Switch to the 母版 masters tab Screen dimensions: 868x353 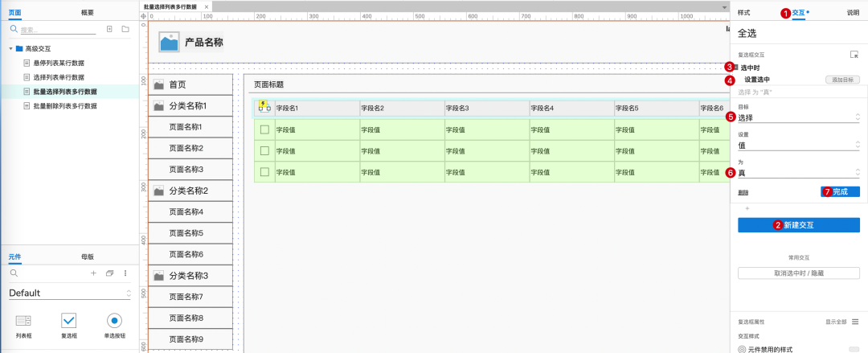pos(87,257)
